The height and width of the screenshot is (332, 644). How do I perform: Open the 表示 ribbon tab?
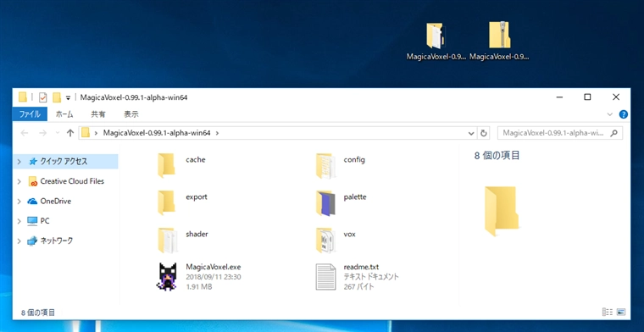tap(131, 114)
